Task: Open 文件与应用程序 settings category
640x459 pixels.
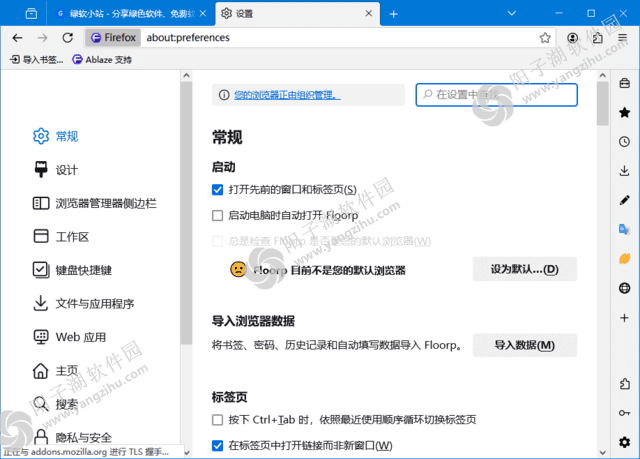Action: (83, 303)
